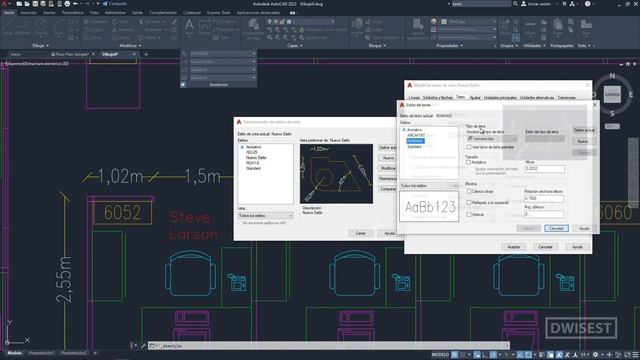Click the Grupo tool in Grupos panel
Screen dimensions: 640x360
coord(504,27)
